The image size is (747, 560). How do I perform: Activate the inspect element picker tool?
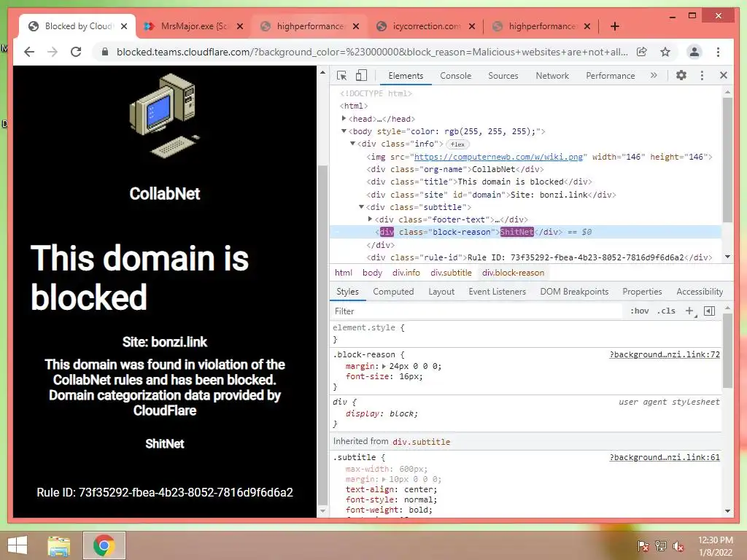coord(341,75)
